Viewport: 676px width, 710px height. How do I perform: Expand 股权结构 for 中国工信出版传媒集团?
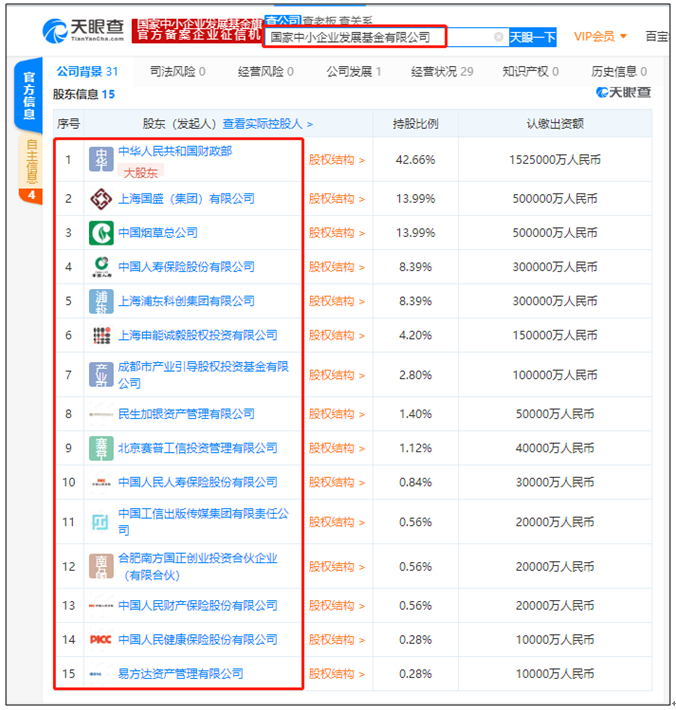(x=336, y=522)
